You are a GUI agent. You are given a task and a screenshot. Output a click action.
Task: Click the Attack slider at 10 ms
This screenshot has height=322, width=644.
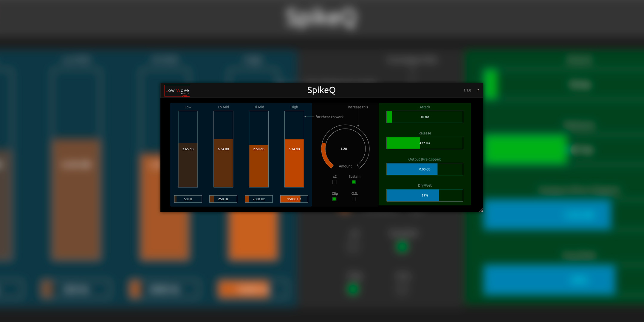tap(425, 117)
